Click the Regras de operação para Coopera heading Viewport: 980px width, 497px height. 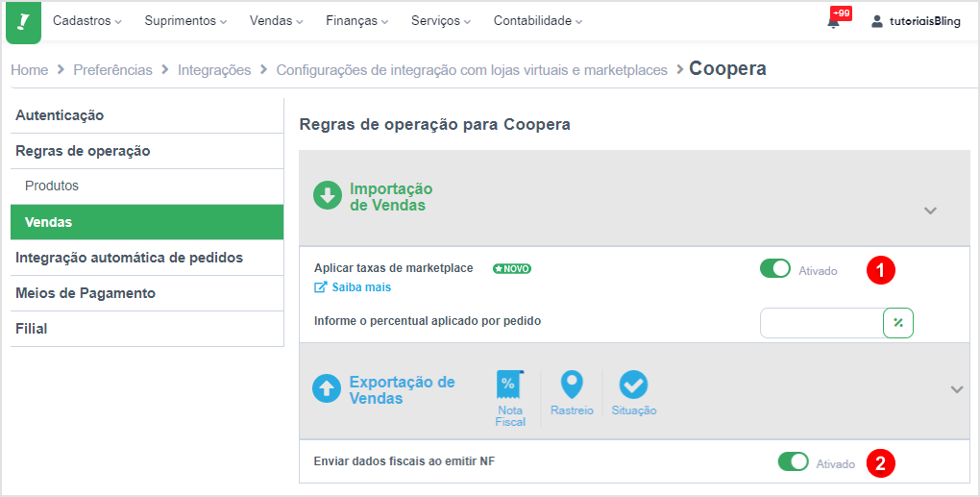pyautogui.click(x=435, y=124)
